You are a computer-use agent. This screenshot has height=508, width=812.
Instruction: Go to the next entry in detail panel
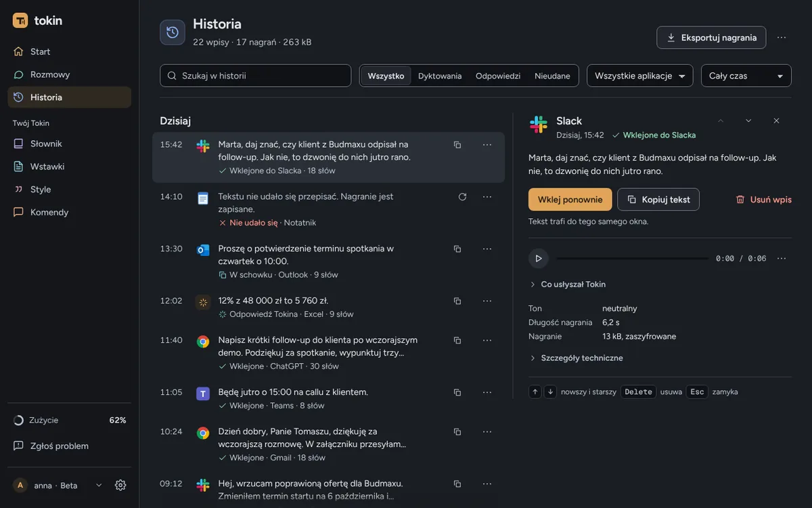tap(748, 121)
